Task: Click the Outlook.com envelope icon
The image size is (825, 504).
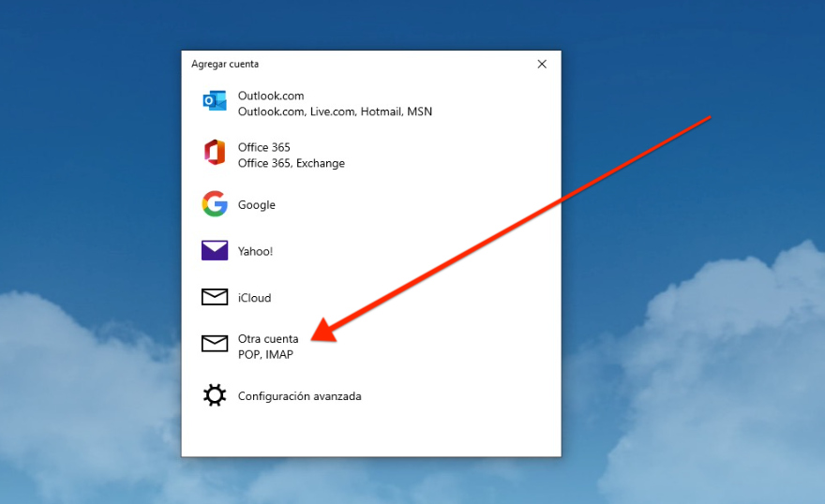Action: point(215,101)
